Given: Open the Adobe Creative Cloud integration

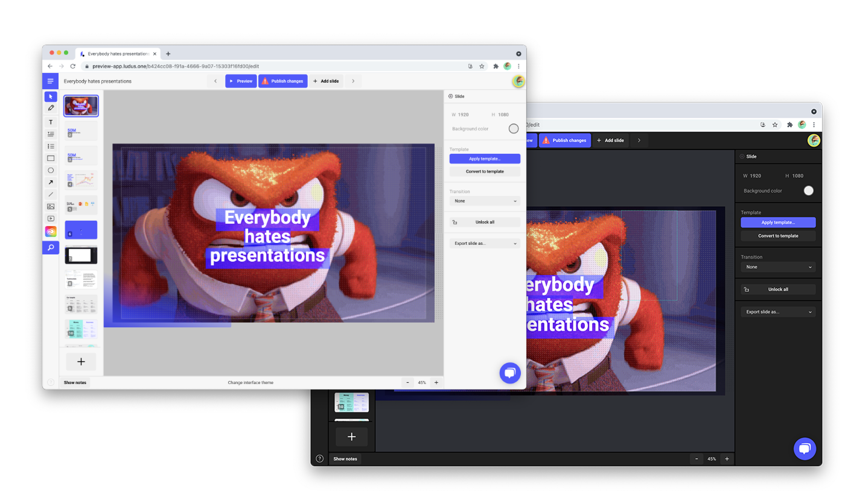Looking at the screenshot, I should [51, 232].
